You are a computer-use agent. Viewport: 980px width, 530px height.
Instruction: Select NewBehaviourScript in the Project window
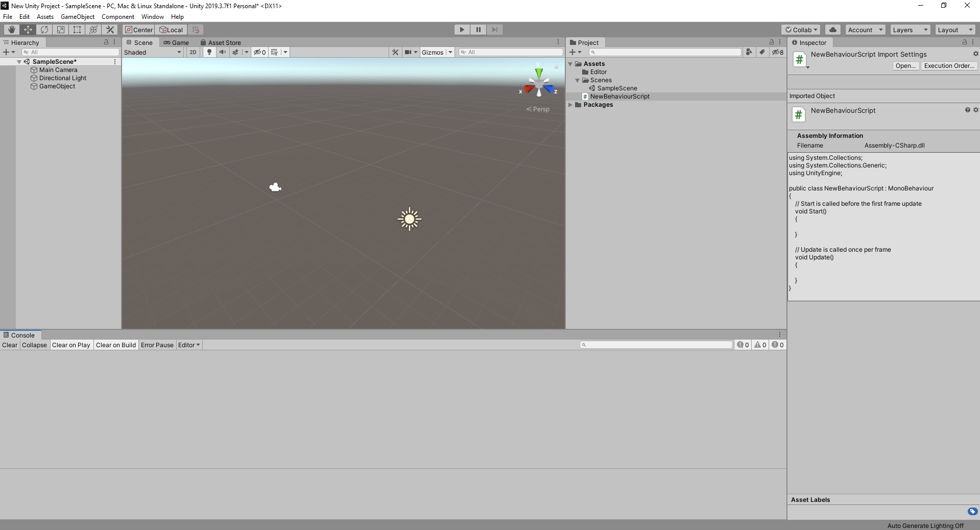[x=621, y=97]
